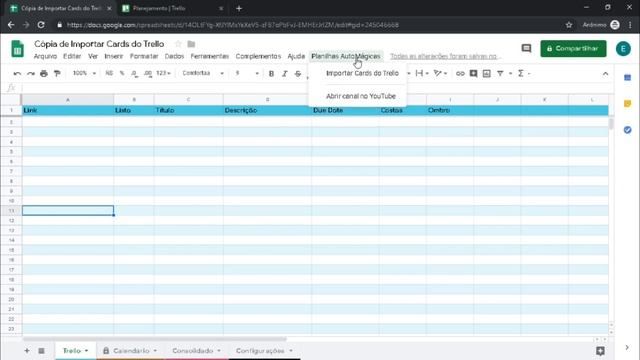Open Keep notes in side panel

click(627, 104)
